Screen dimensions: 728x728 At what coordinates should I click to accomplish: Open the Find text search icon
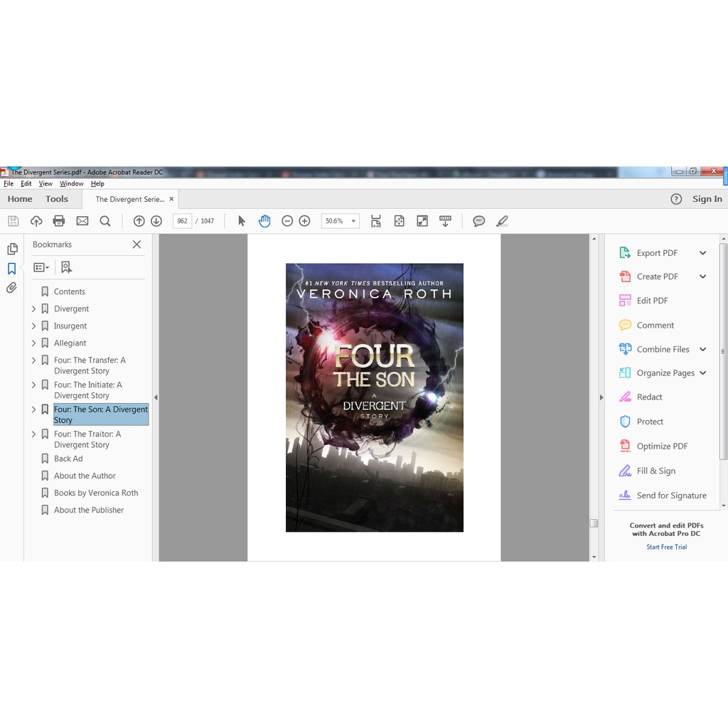[105, 221]
